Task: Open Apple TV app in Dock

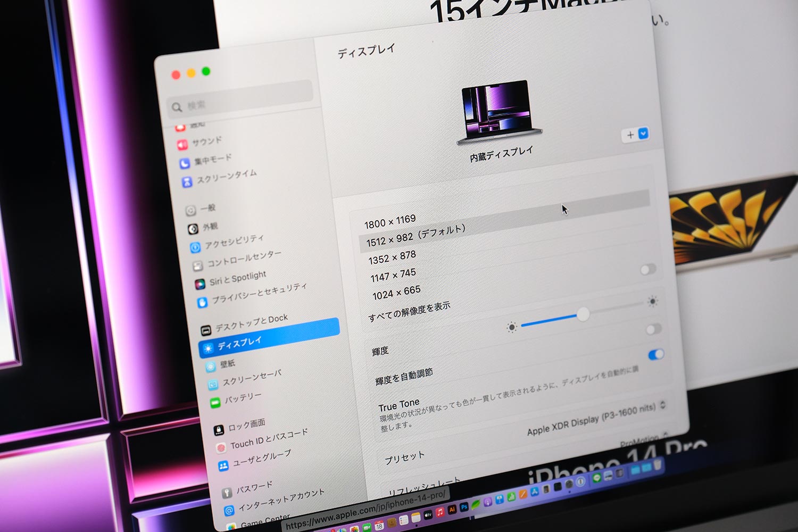Action: click(428, 514)
